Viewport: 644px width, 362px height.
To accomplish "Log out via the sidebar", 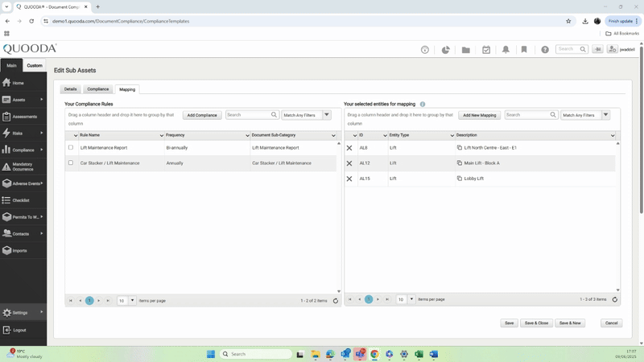I will (23, 330).
